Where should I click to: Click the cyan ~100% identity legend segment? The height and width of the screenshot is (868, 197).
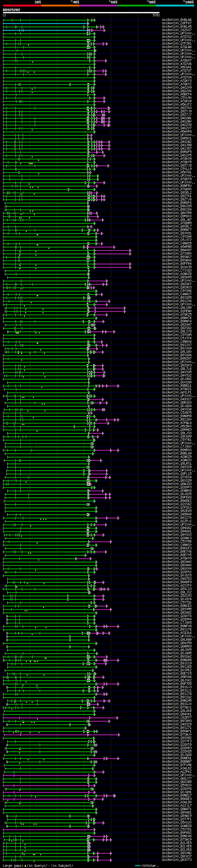pos(175,6)
